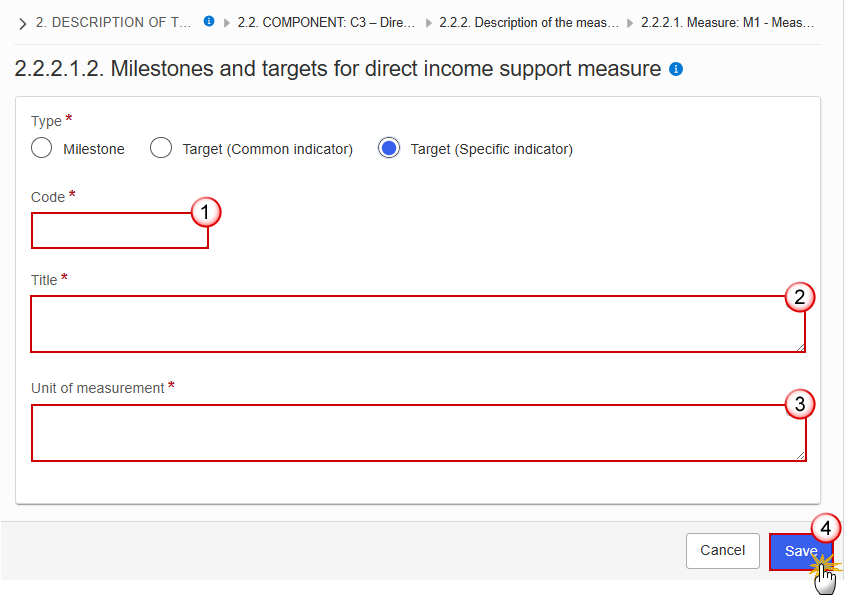
Task: Focus the Code input field
Action: coord(120,230)
